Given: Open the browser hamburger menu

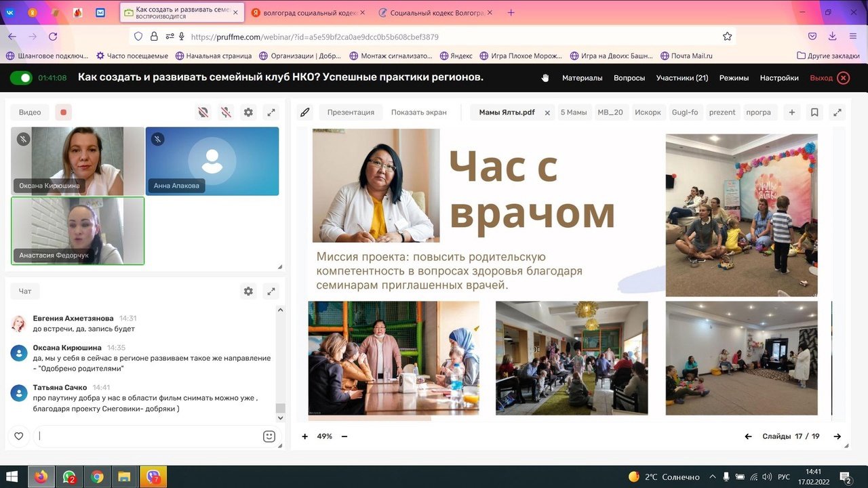Looking at the screenshot, I should point(853,37).
